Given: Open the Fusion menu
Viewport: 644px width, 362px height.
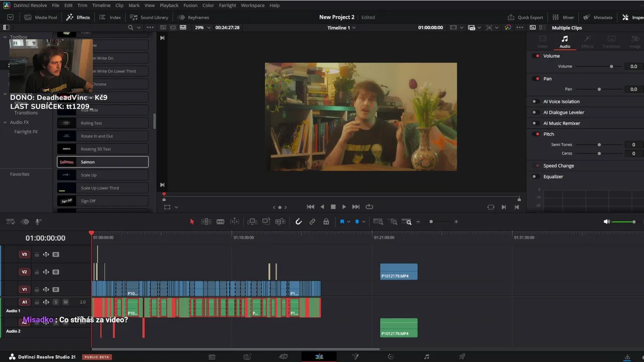Looking at the screenshot, I should coord(190,6).
